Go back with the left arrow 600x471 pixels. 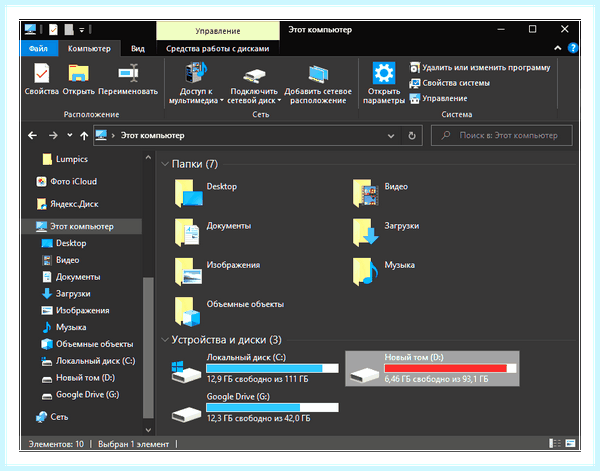(33, 135)
